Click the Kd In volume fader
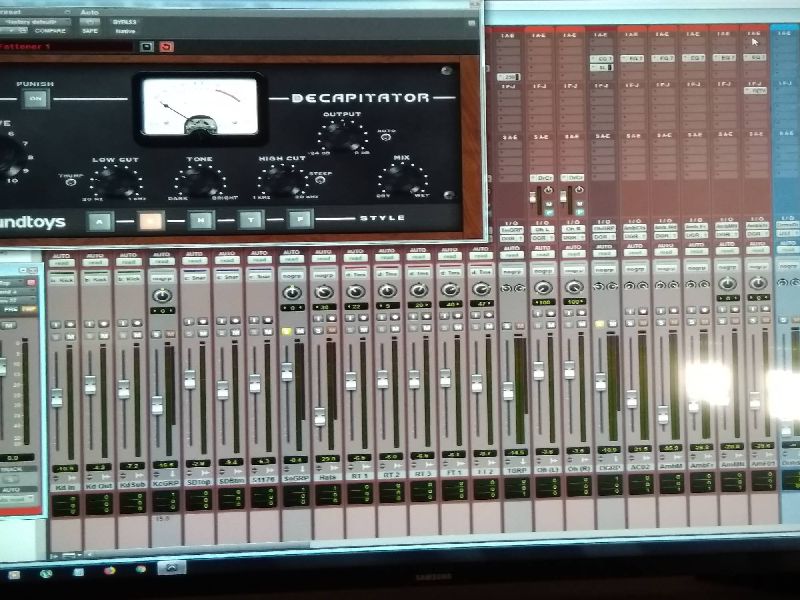800x600 pixels. [57, 397]
